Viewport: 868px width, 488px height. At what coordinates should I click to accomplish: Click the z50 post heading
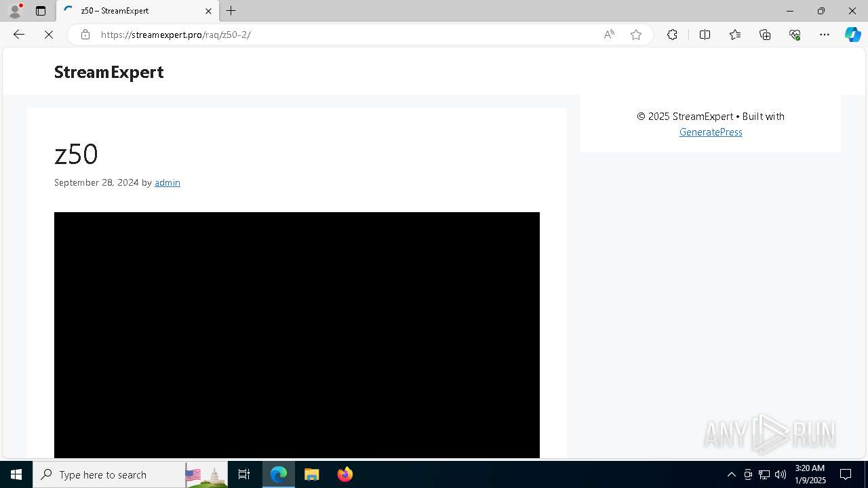point(76,155)
